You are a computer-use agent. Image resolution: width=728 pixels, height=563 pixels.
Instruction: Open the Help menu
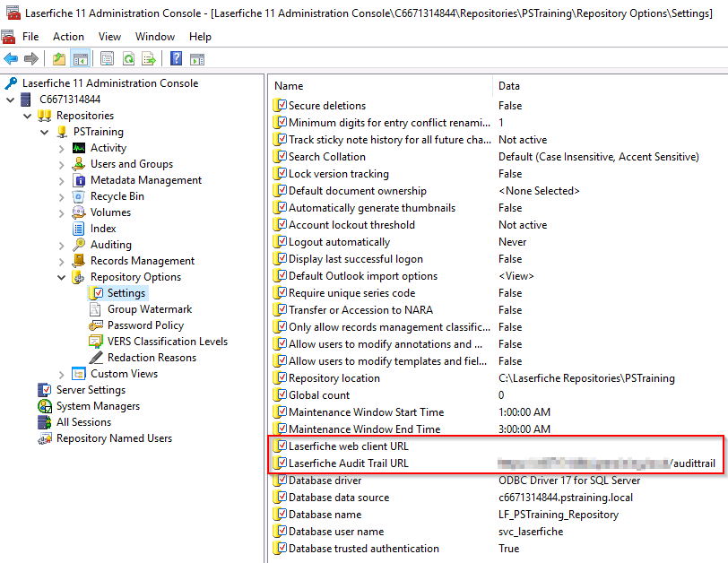200,37
